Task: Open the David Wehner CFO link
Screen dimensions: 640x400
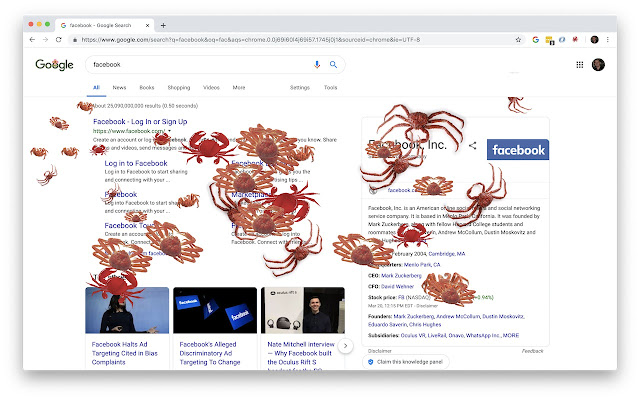Action: click(x=397, y=286)
